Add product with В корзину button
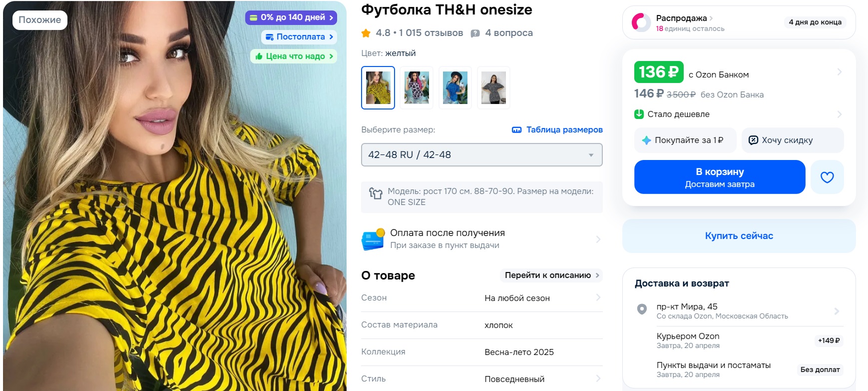Viewport: 868px width, 391px height. (720, 177)
